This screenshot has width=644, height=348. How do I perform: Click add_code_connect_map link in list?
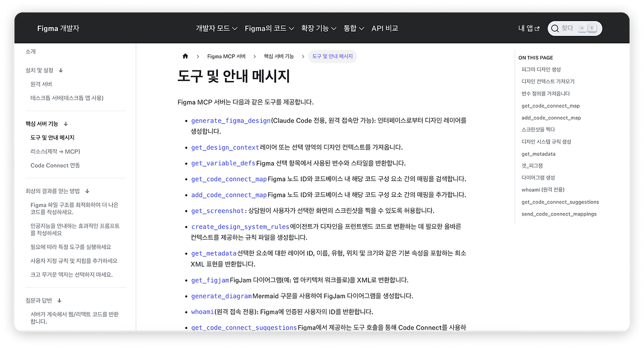tap(229, 195)
